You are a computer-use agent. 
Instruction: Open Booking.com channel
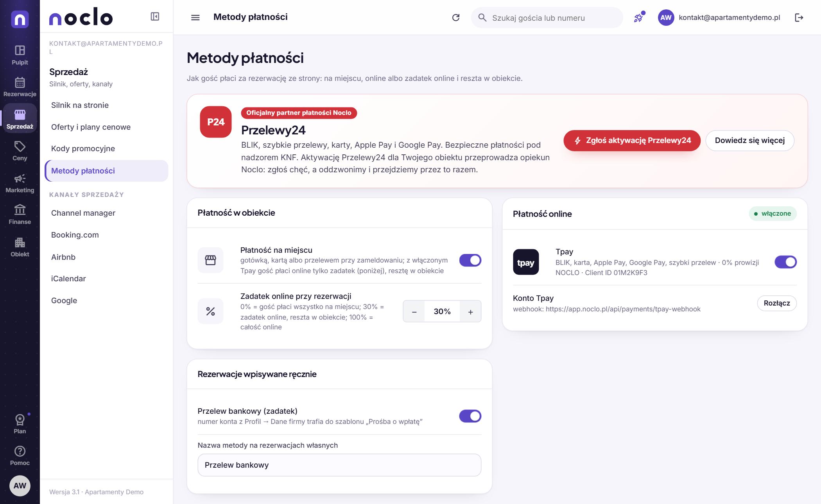pyautogui.click(x=106, y=235)
